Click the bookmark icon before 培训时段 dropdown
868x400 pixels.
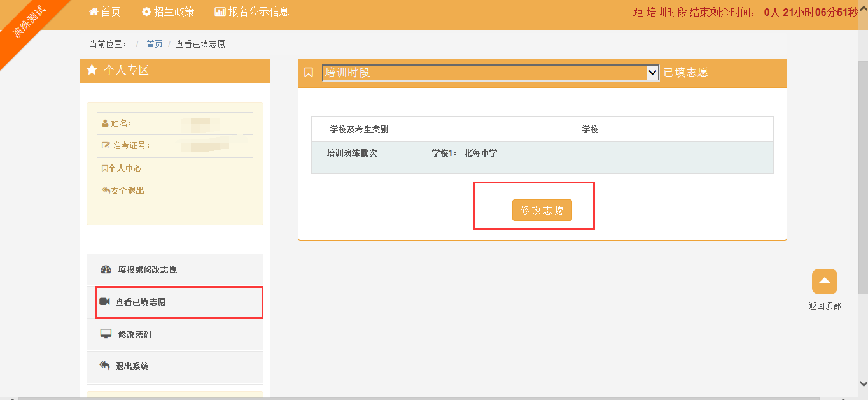click(x=309, y=73)
